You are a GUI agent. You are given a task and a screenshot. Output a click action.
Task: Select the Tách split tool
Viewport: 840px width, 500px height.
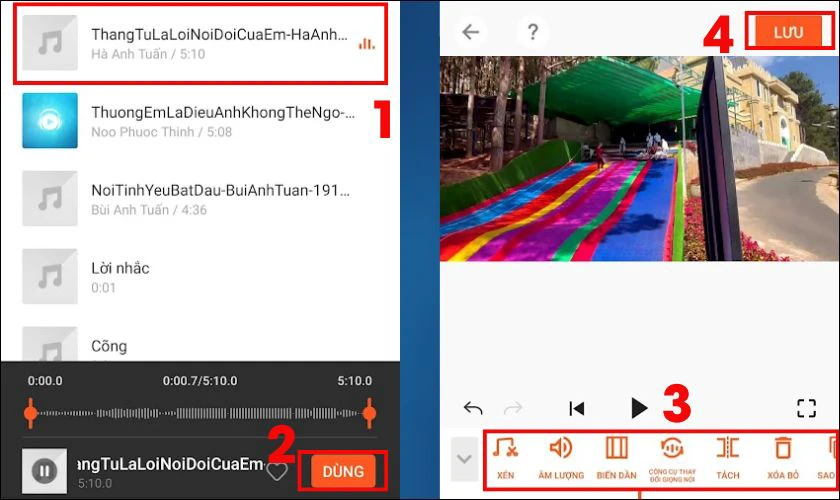727,456
